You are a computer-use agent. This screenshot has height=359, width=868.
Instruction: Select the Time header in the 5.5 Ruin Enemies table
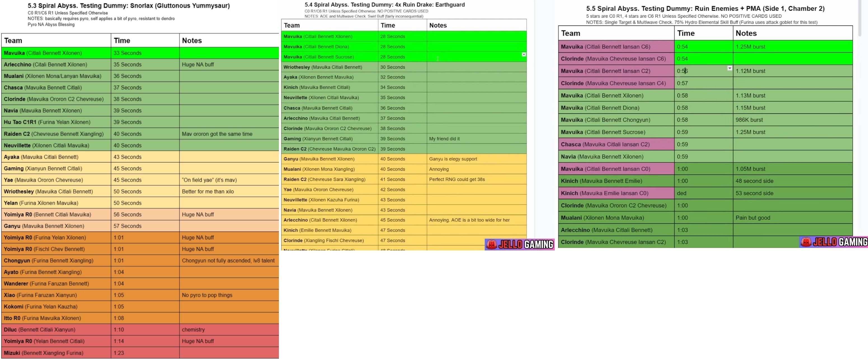704,33
